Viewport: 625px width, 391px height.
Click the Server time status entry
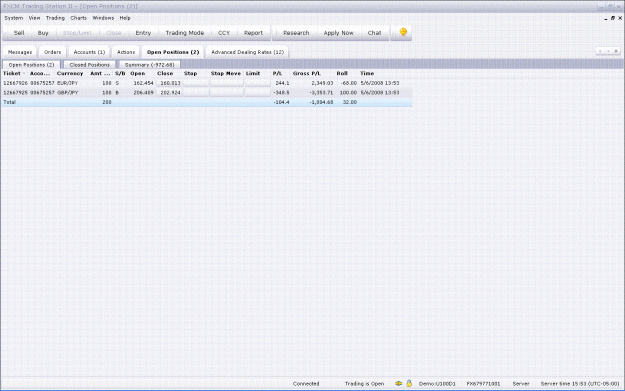click(580, 383)
